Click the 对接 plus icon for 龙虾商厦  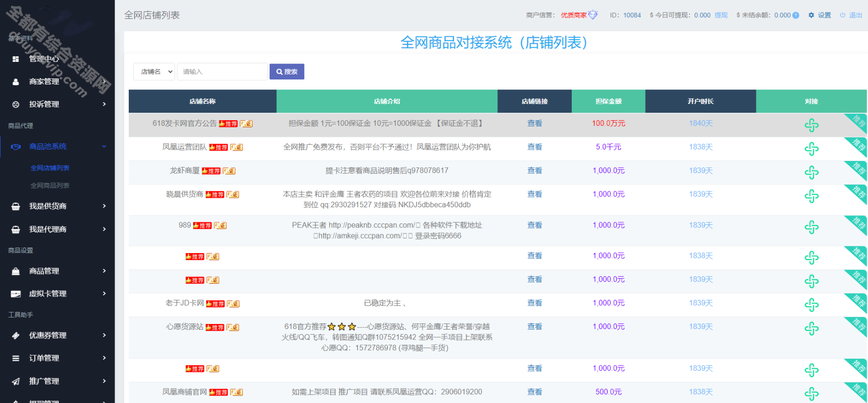(x=811, y=173)
